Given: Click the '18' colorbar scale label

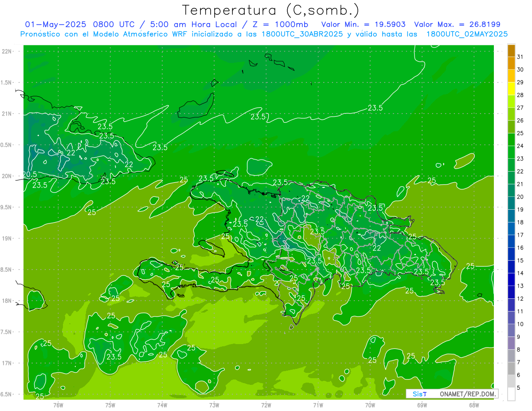Looking at the screenshot, I should [x=520, y=223].
